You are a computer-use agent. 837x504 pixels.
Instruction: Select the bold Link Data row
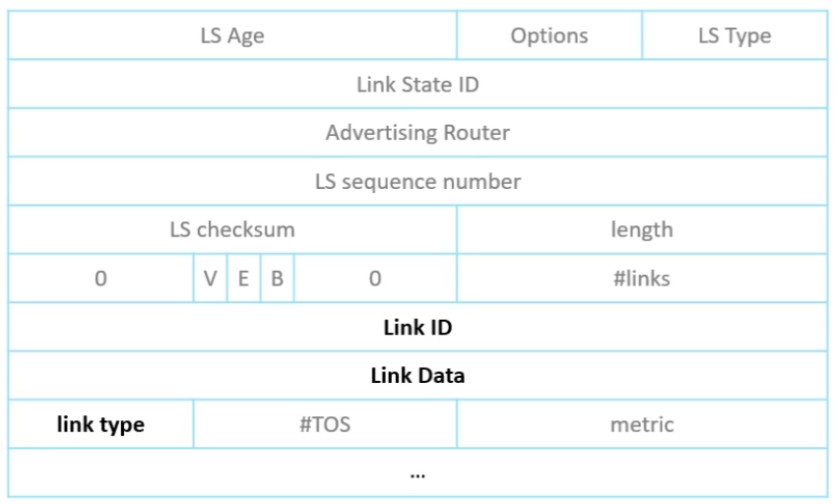[x=418, y=375]
